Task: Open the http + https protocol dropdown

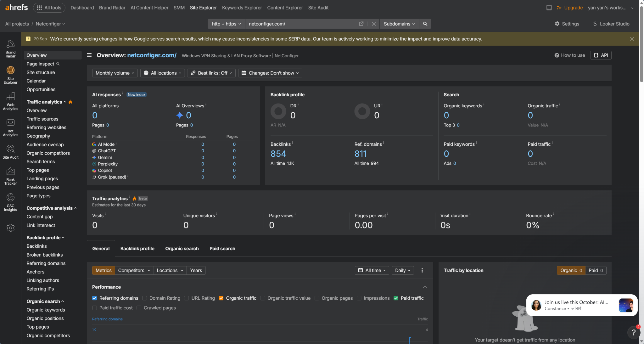Action: [227, 24]
